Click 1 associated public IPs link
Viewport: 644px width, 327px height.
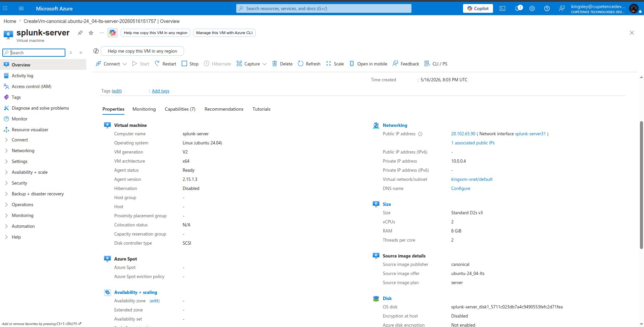point(473,143)
